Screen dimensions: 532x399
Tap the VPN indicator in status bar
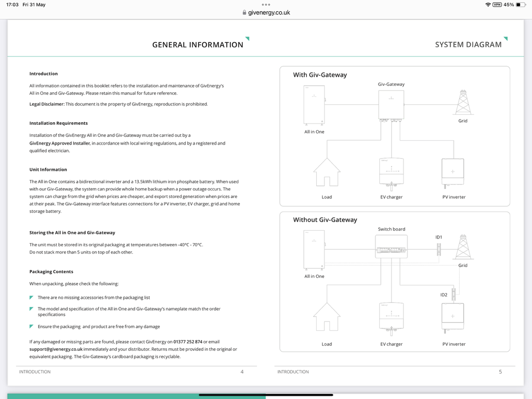(497, 5)
